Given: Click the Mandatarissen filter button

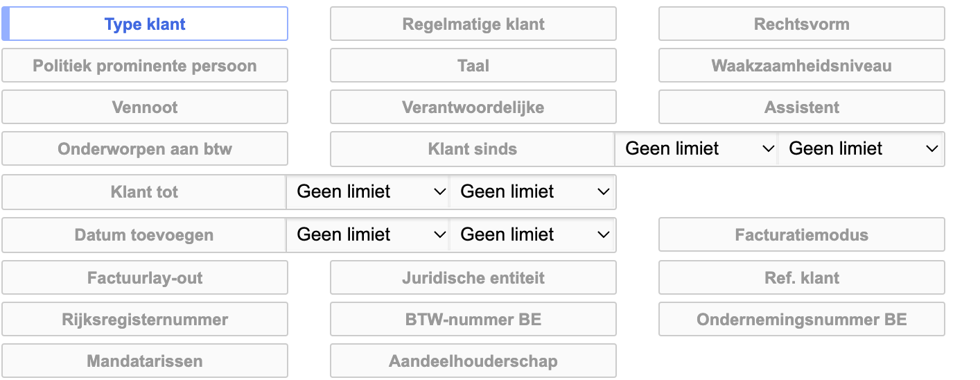Looking at the screenshot, I should click(145, 362).
